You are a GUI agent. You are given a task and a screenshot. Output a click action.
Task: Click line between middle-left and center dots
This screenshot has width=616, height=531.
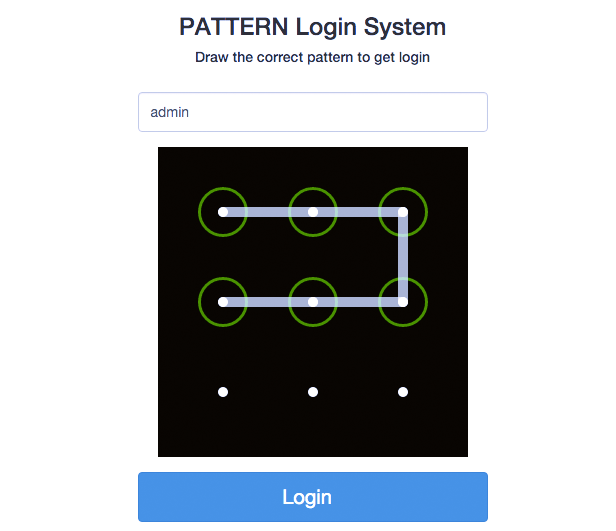point(268,302)
